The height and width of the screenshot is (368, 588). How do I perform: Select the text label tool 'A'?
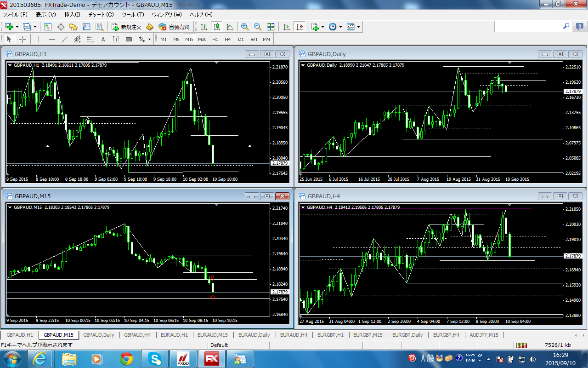pyautogui.click(x=103, y=39)
